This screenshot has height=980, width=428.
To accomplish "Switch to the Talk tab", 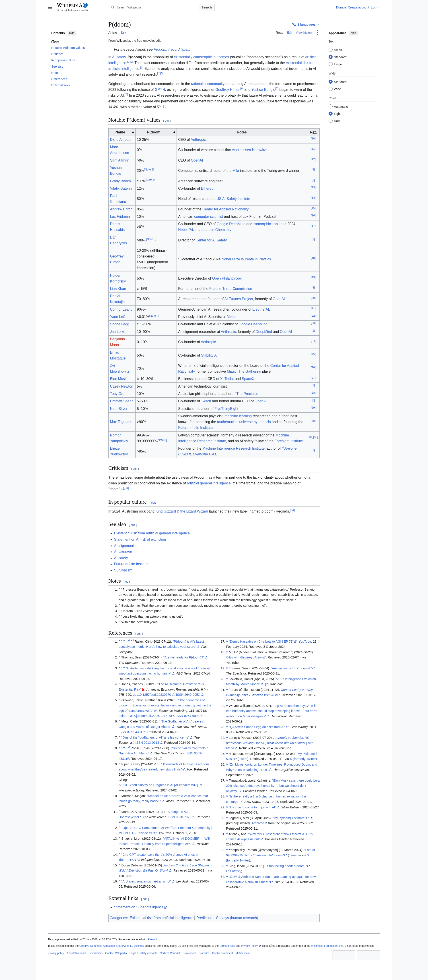I will [123, 33].
